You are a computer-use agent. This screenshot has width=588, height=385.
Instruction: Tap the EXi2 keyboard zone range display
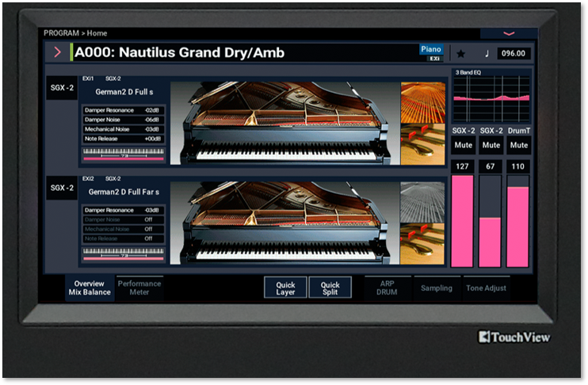pyautogui.click(x=124, y=254)
